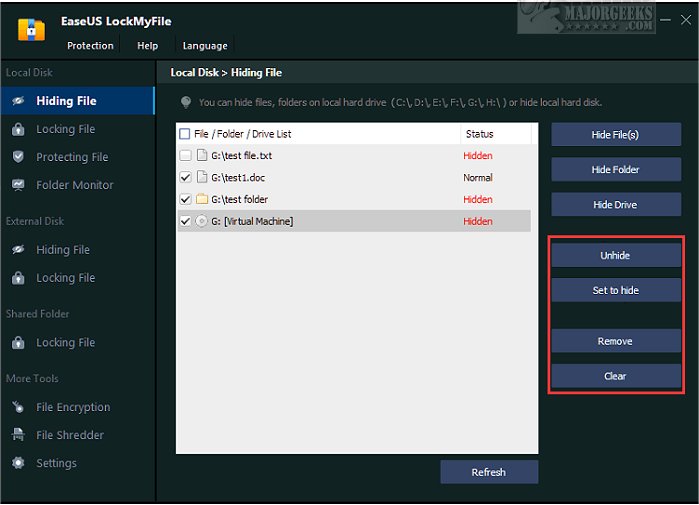Click the File Encryption key icon

pyautogui.click(x=18, y=407)
